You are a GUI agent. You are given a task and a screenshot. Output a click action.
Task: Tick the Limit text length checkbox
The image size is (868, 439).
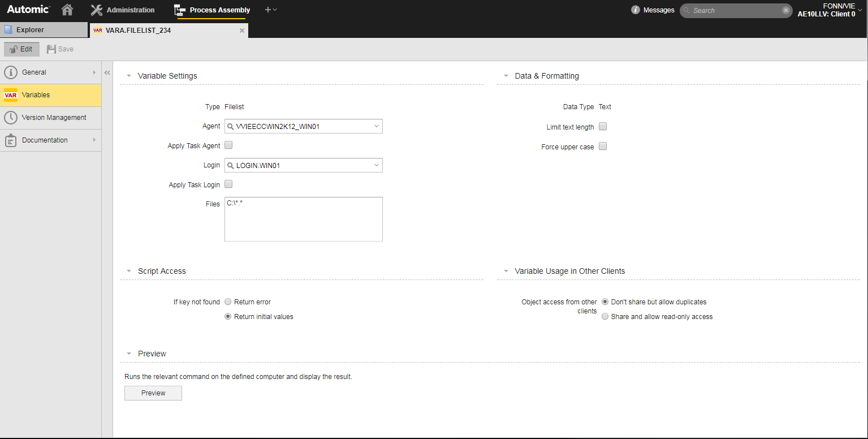click(603, 127)
